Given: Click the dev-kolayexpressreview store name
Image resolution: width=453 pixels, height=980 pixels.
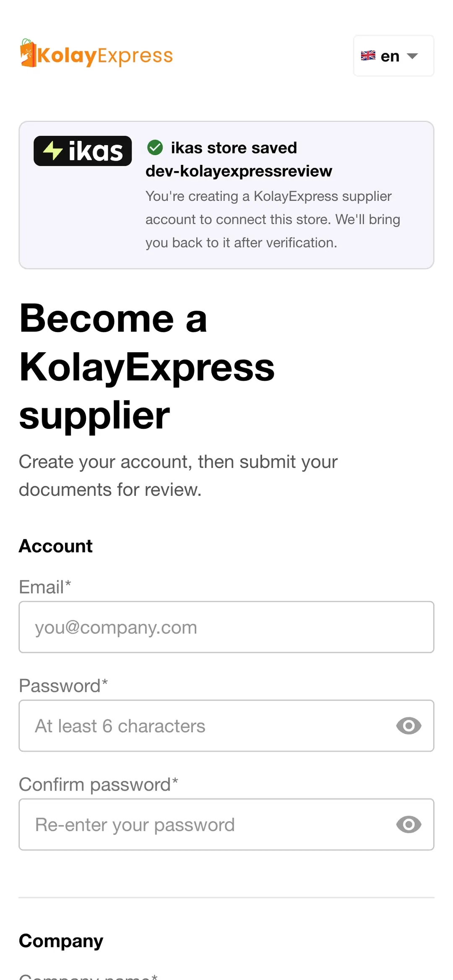Looking at the screenshot, I should pos(239,171).
